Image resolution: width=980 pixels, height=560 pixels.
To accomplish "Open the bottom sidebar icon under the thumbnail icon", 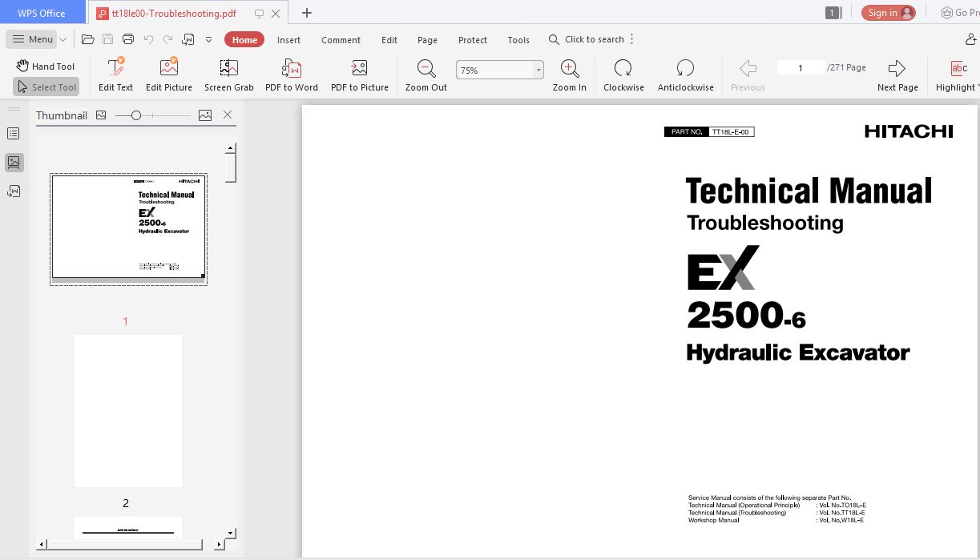I will click(14, 191).
